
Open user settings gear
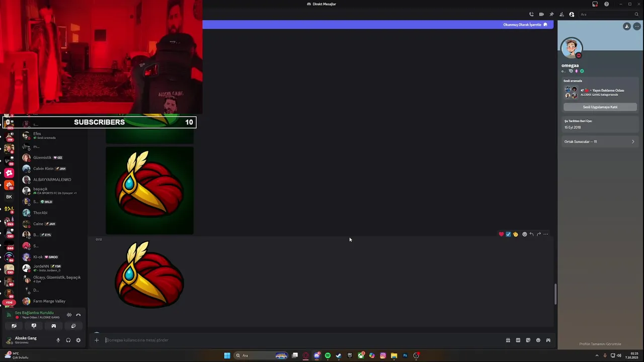[78, 340]
